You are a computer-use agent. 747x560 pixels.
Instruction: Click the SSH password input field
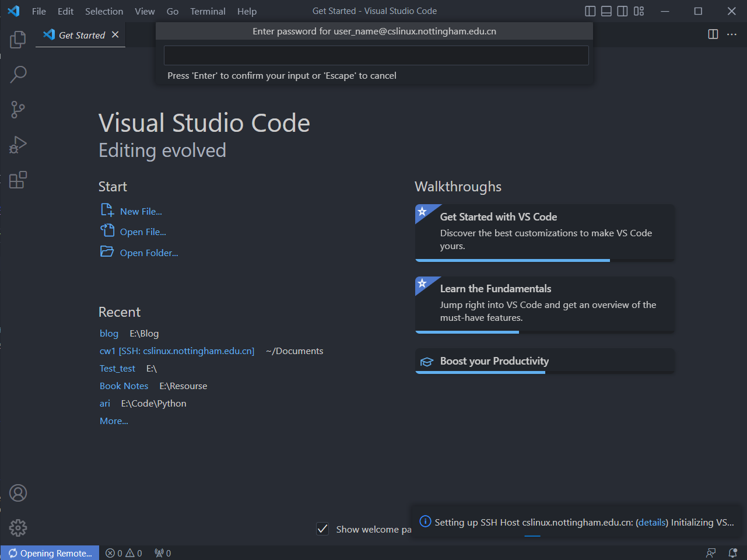[376, 55]
